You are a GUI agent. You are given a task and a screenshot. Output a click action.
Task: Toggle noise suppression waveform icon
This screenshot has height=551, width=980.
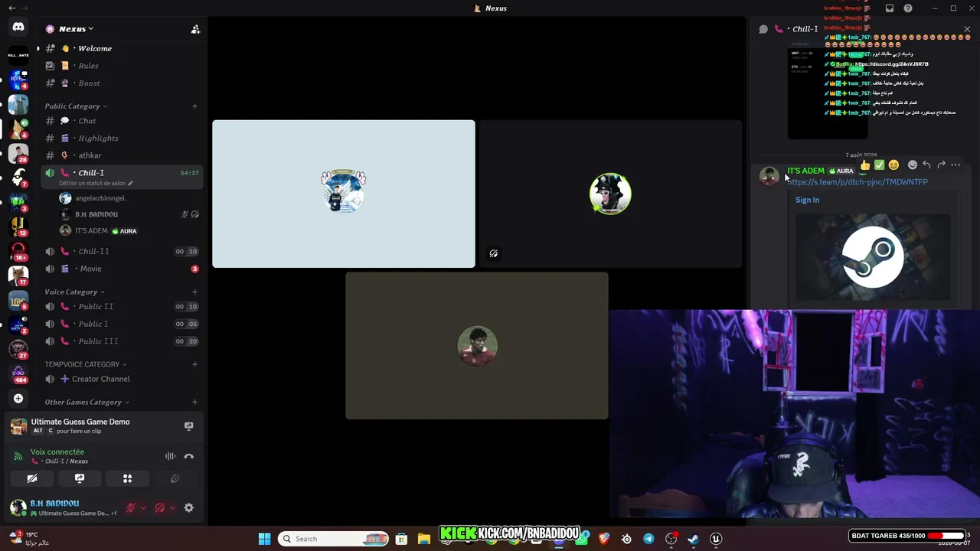170,456
